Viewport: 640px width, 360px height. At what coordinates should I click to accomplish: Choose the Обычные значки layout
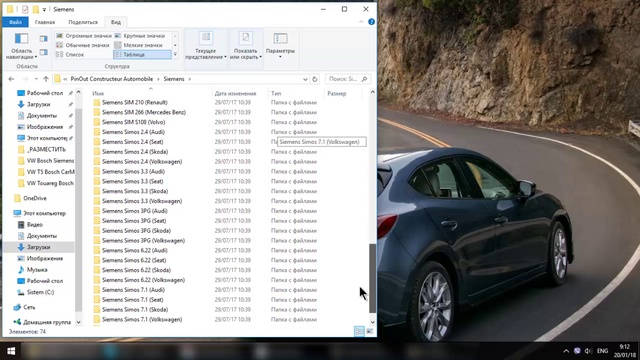tap(83, 45)
